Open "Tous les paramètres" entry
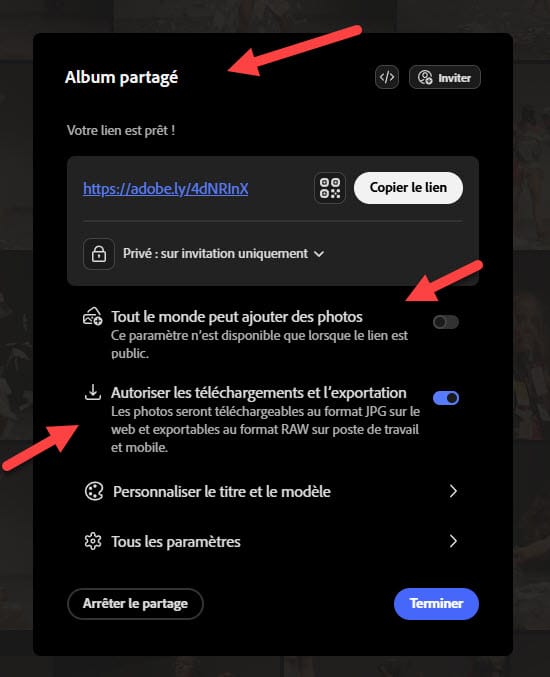Image resolution: width=550 pixels, height=677 pixels. point(271,541)
